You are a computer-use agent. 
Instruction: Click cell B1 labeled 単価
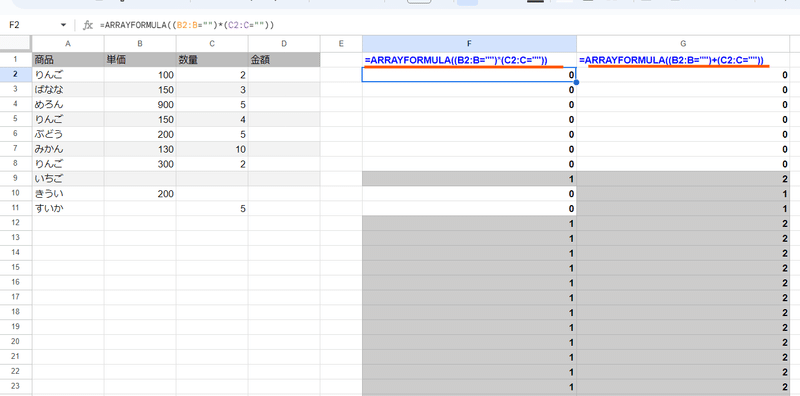[140, 60]
